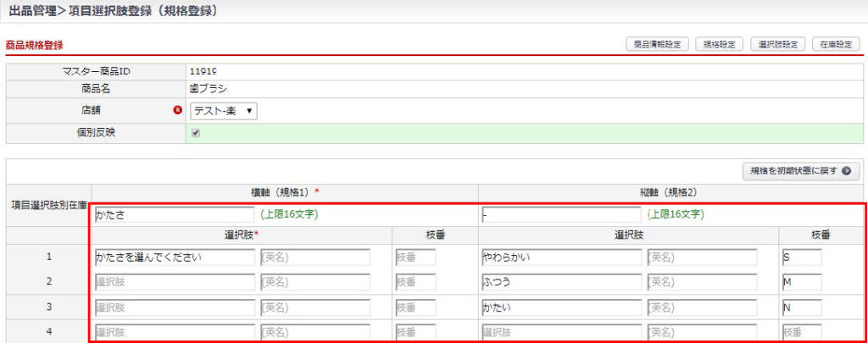The height and width of the screenshot is (343, 868).
Task: Open the 規格設定 button
Action: (719, 45)
